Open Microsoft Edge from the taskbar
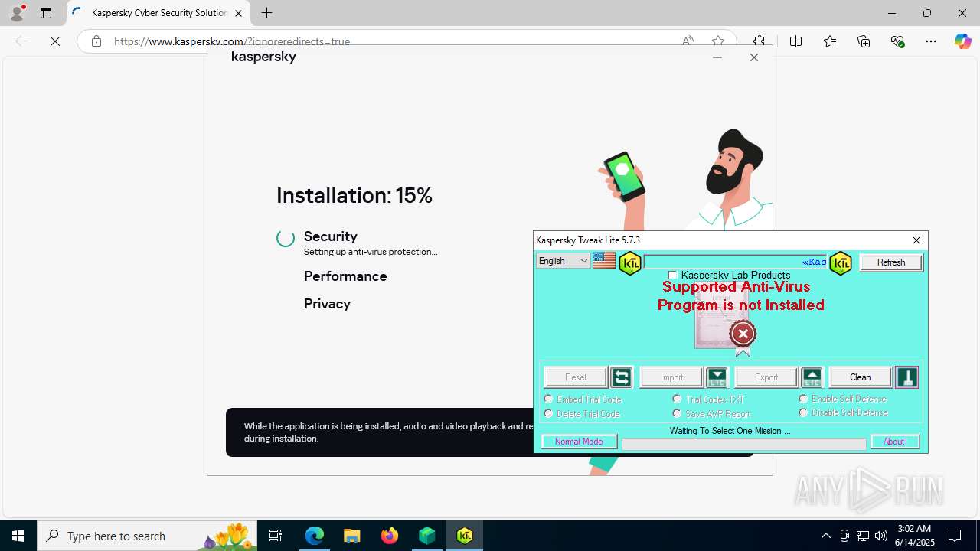 pyautogui.click(x=315, y=536)
